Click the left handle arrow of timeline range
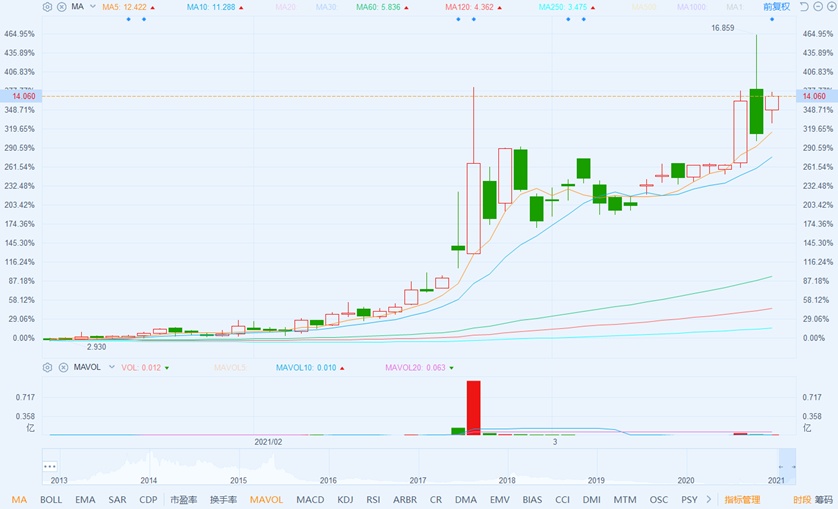This screenshot has height=509, width=838. point(781,467)
